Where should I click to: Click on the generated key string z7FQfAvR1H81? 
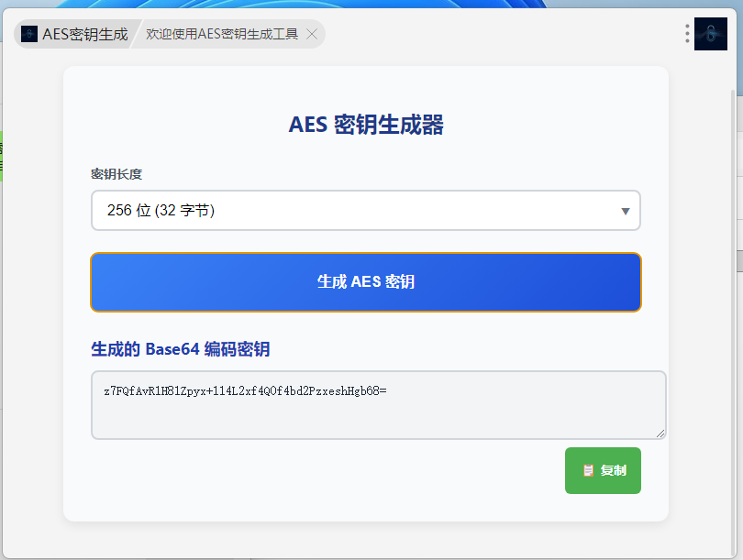[245, 391]
